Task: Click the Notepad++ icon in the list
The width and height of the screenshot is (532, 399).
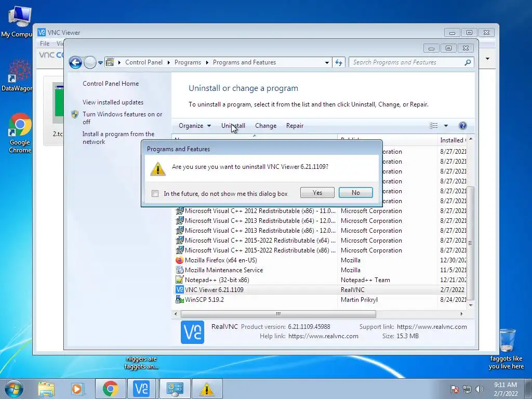Action: coord(179,280)
